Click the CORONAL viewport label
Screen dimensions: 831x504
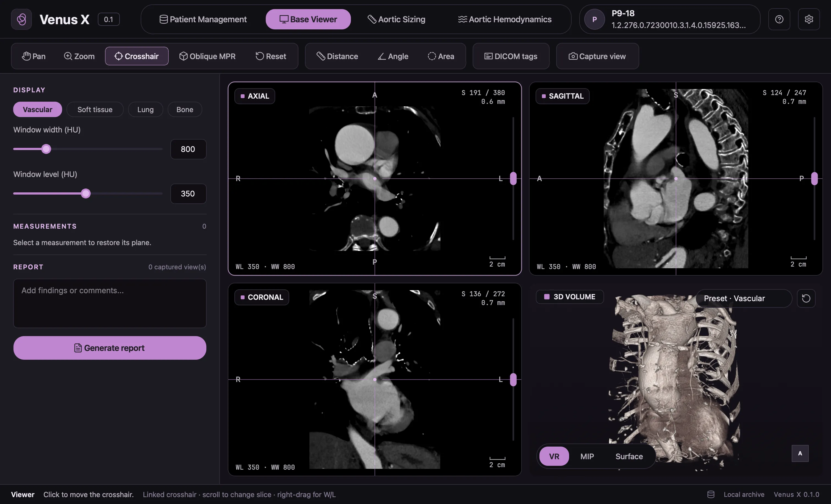pyautogui.click(x=262, y=297)
